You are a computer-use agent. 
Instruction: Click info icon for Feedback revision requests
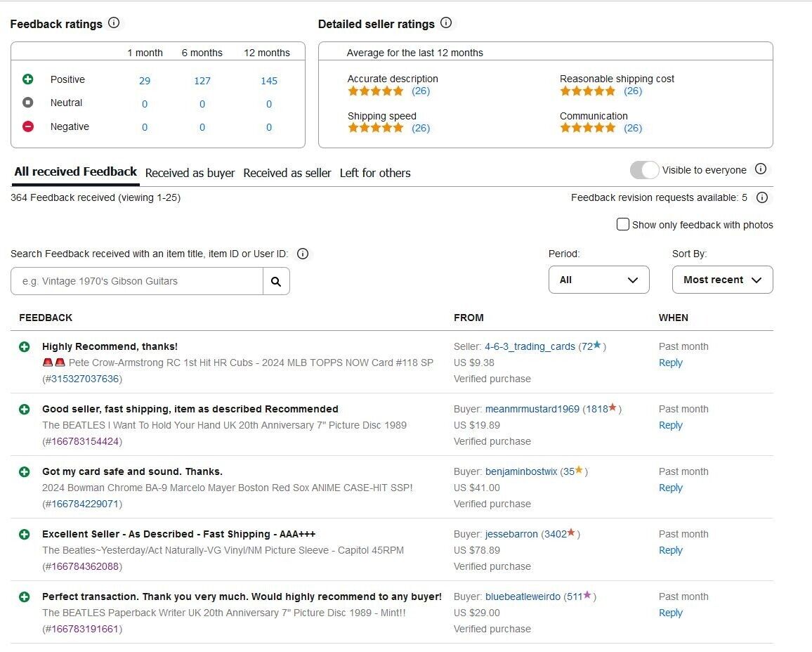pos(761,197)
